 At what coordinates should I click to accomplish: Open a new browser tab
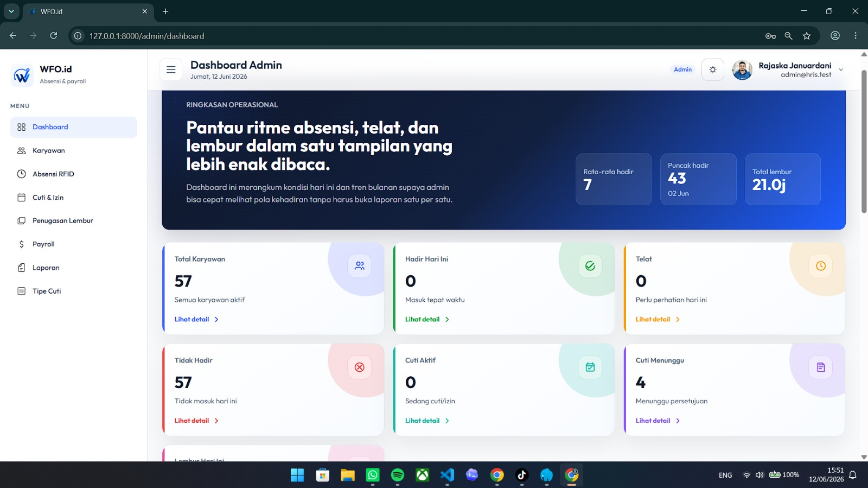[x=165, y=11]
